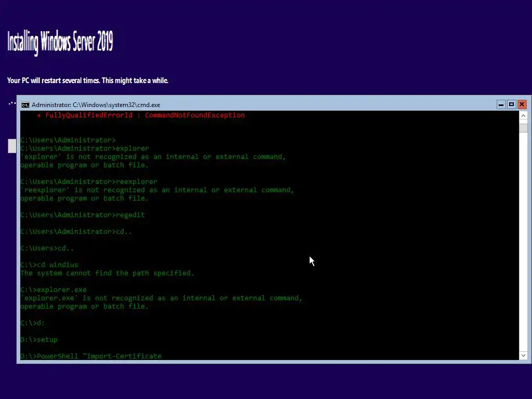Maximize the Administrator cmd.exe window

(x=512, y=104)
